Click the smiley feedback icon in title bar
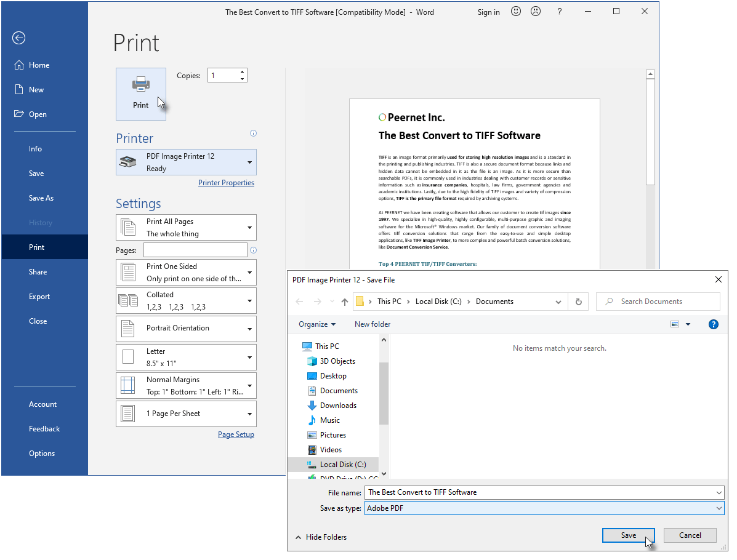This screenshot has width=737, height=560. point(515,11)
